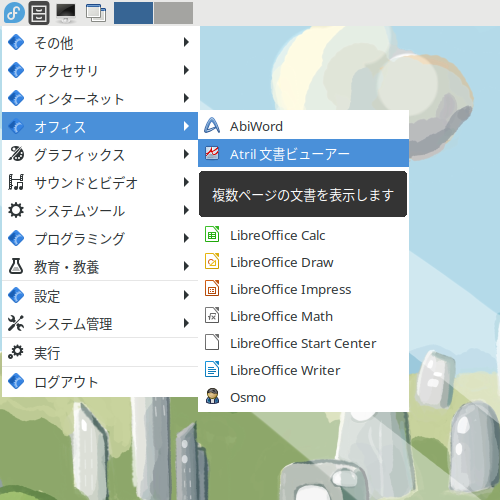Expand the アクセサリ submenu arrow
This screenshot has width=500, height=500.
(x=186, y=70)
